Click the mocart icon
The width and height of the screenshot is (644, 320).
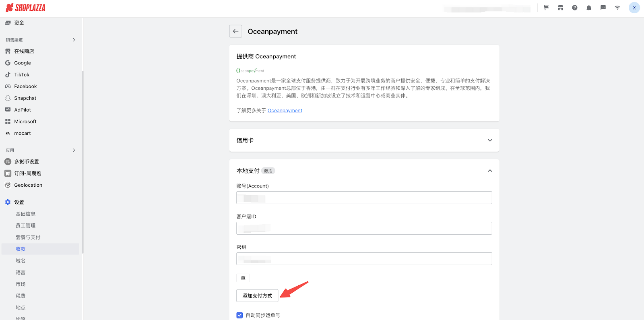(x=8, y=133)
